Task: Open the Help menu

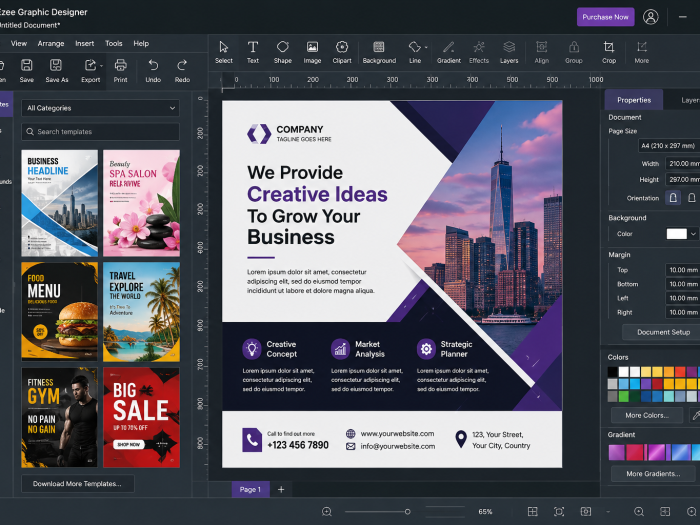Action: (x=141, y=43)
